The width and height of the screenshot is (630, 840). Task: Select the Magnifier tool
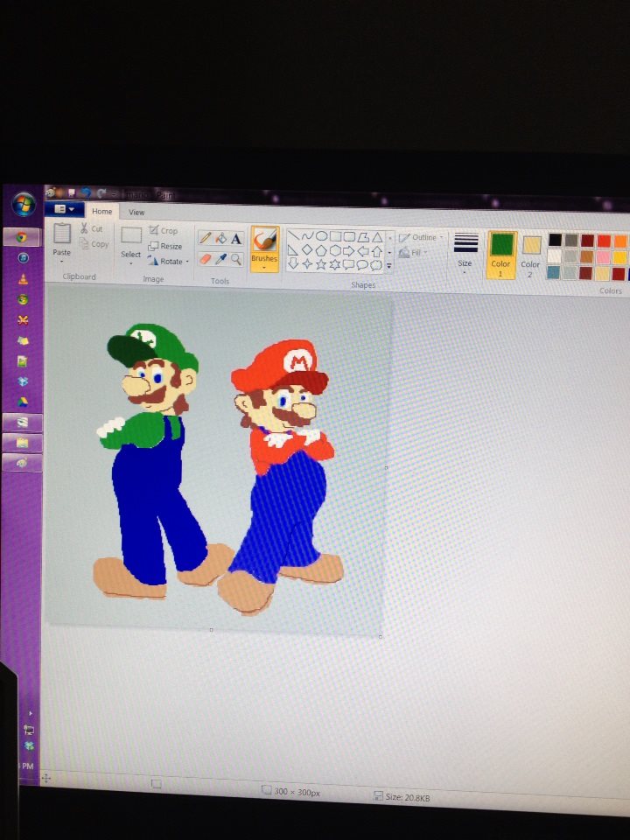tap(236, 260)
